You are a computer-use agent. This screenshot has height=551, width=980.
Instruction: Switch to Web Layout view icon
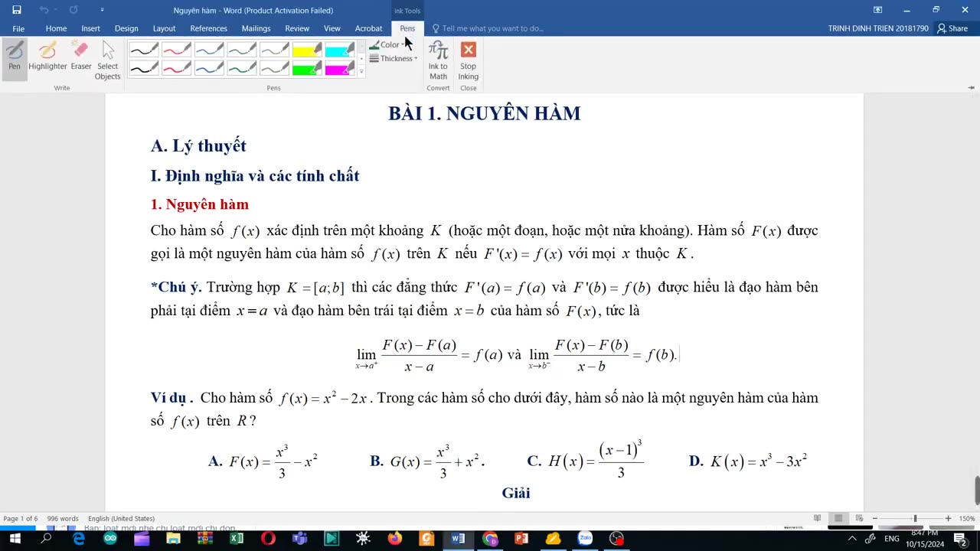(x=859, y=518)
